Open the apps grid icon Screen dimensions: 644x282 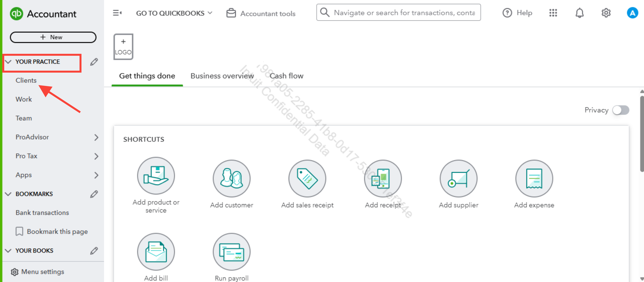(x=553, y=13)
